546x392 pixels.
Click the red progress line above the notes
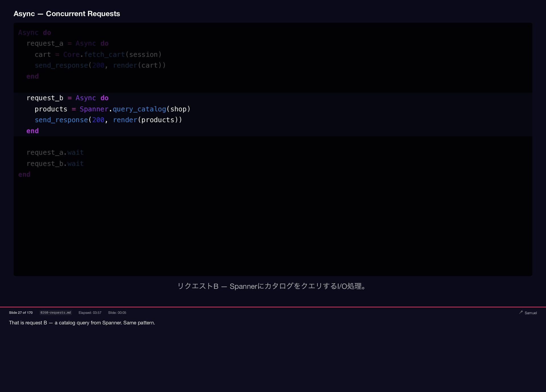(x=273, y=307)
